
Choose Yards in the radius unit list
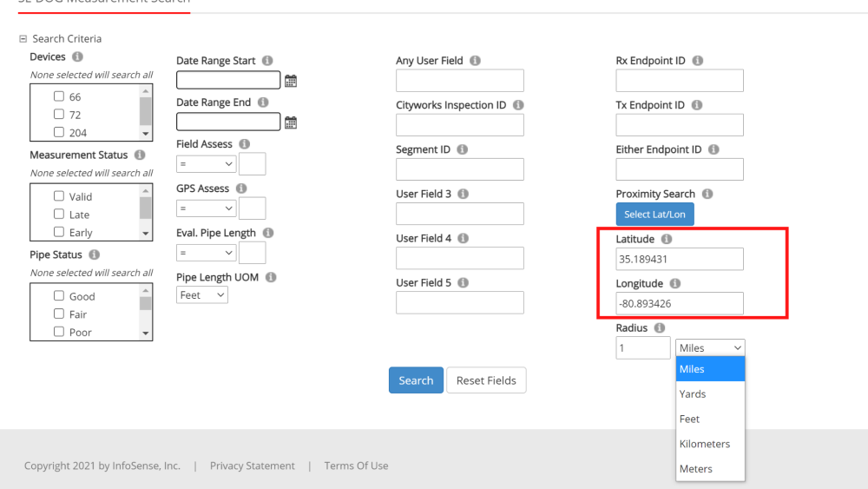click(693, 393)
